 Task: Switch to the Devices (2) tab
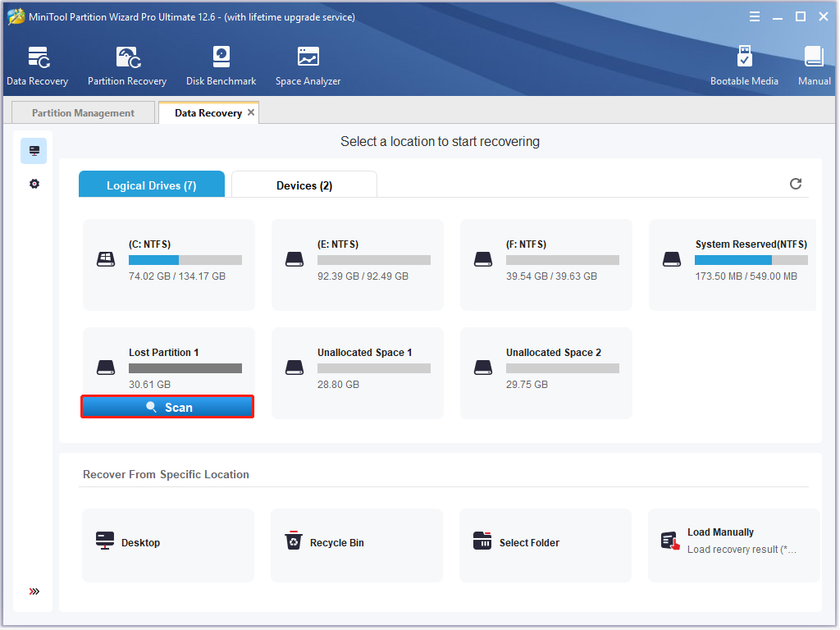pyautogui.click(x=304, y=185)
